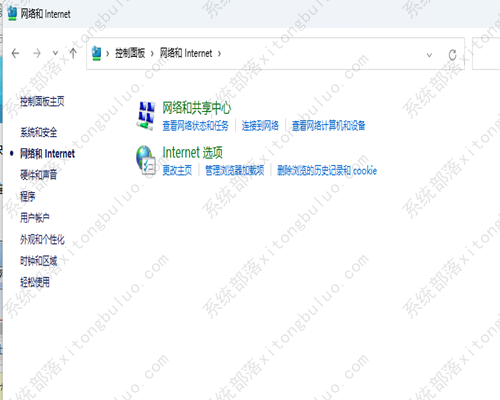Open 程序 category in sidebar
This screenshot has height=400, width=500.
pos(27,196)
